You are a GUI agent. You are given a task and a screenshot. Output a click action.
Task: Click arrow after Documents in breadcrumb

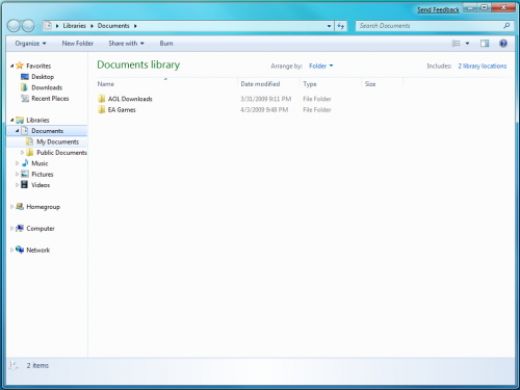135,26
